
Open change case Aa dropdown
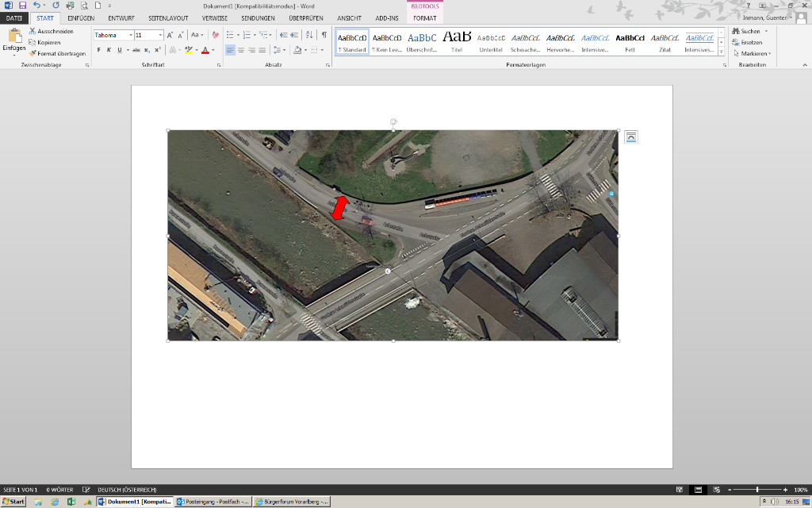pyautogui.click(x=197, y=35)
